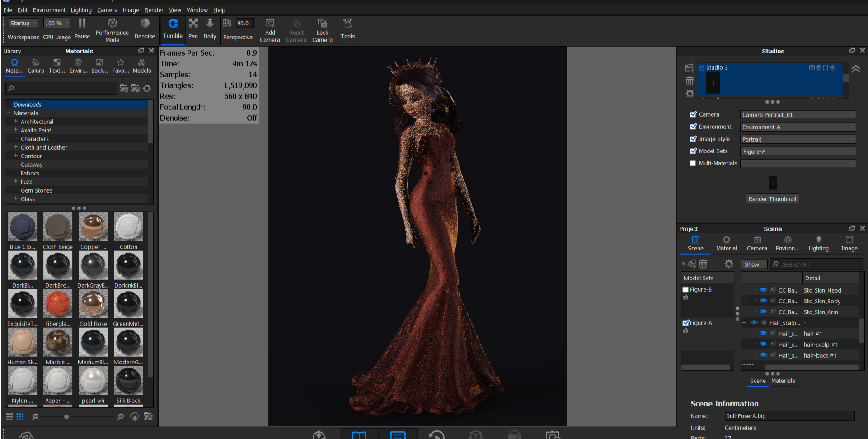Open the Startup workspaces dropdown

pyautogui.click(x=23, y=23)
